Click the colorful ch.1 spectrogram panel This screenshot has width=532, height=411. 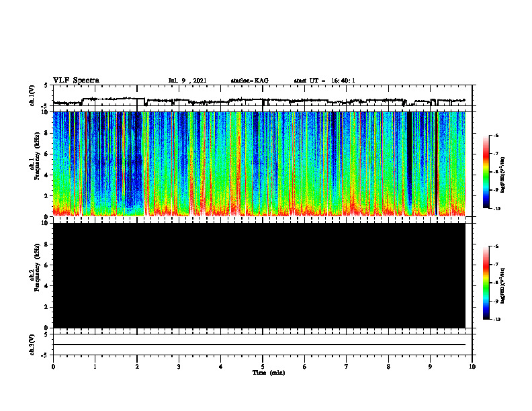[259, 164]
